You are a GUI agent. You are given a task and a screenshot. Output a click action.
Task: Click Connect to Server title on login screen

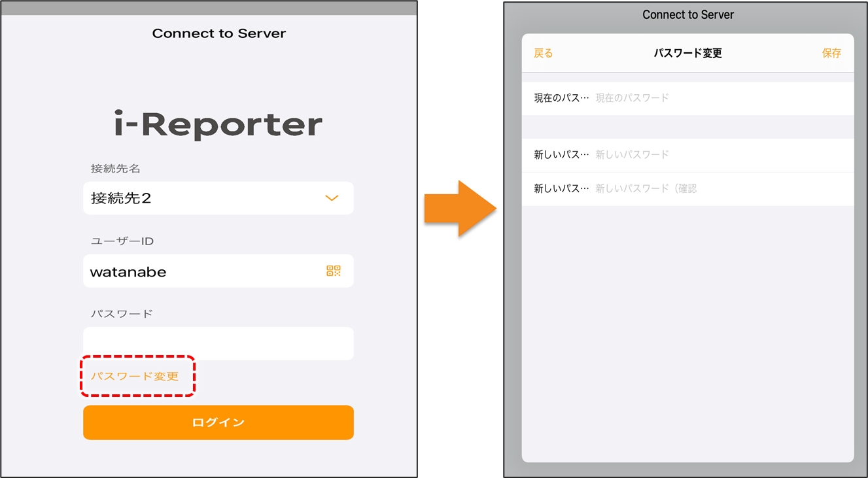click(x=218, y=33)
